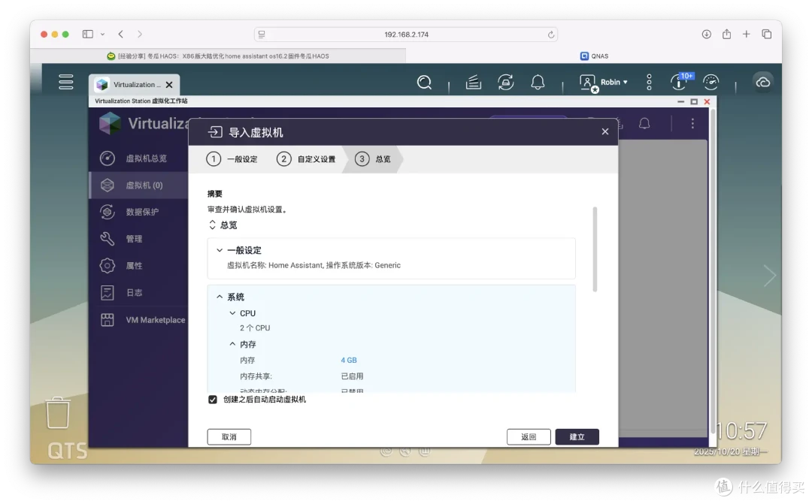Go to wizard step 1 一般设定

click(x=232, y=158)
